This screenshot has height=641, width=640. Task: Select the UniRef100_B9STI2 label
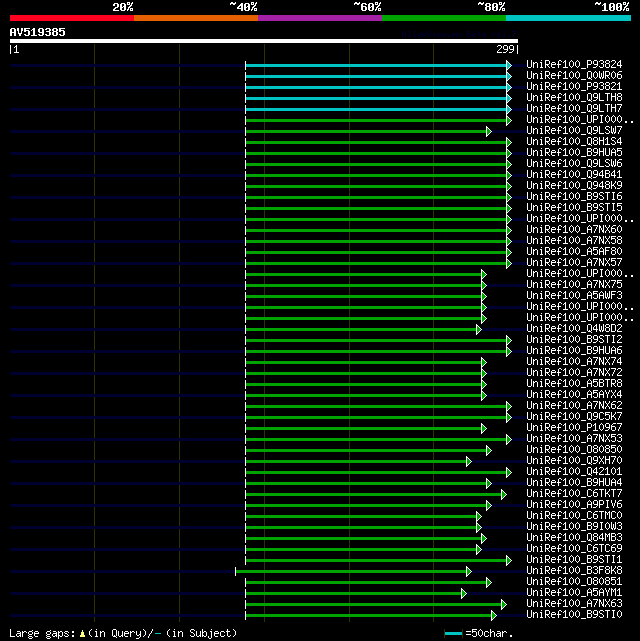[574, 340]
